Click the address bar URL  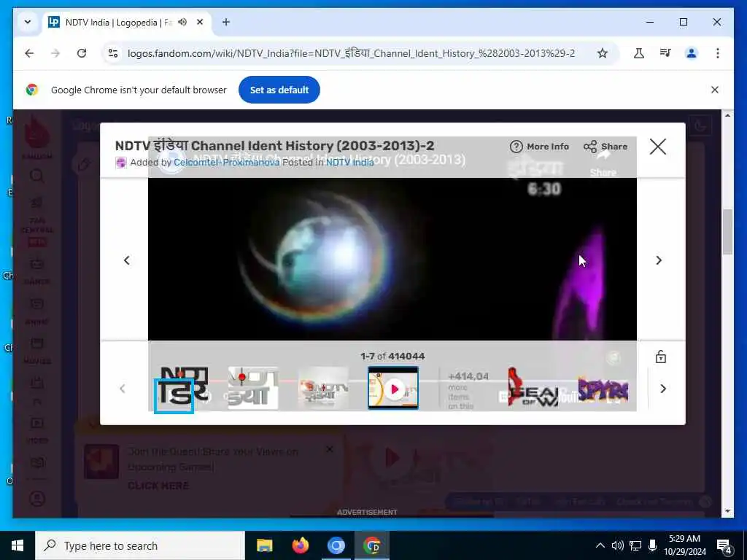351,53
